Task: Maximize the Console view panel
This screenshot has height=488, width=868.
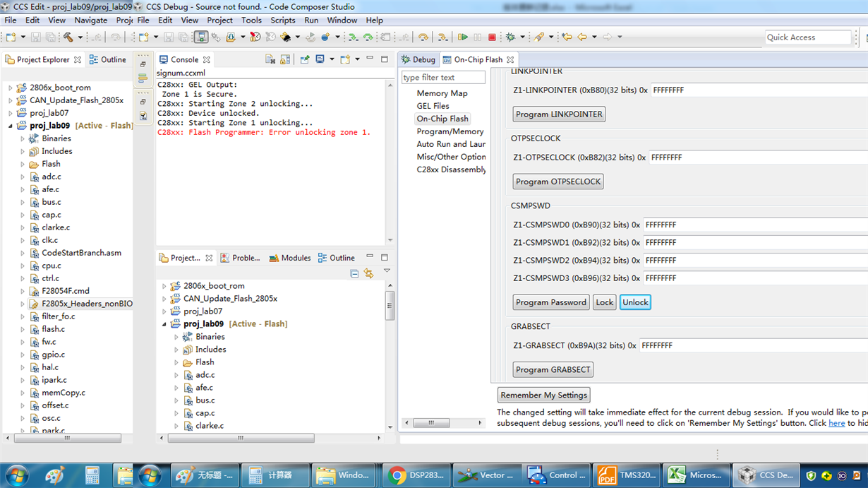Action: (385, 59)
